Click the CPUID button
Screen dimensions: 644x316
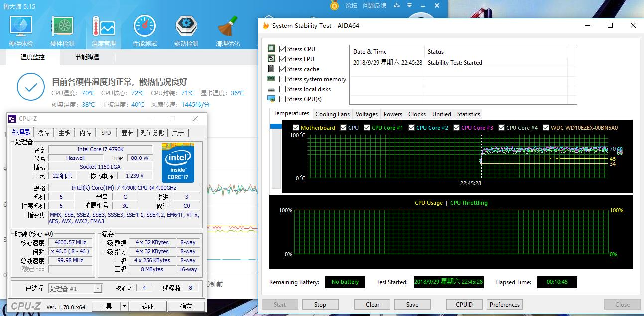pos(464,305)
